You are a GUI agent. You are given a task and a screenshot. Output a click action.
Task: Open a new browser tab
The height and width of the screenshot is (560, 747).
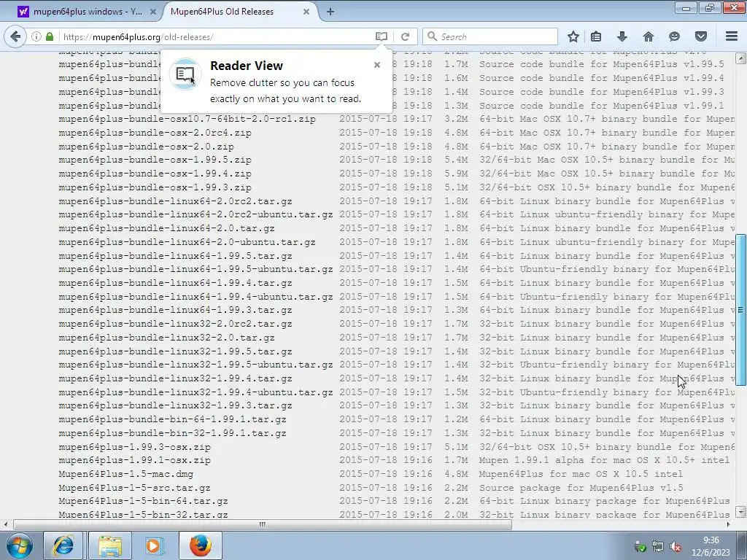(330, 12)
